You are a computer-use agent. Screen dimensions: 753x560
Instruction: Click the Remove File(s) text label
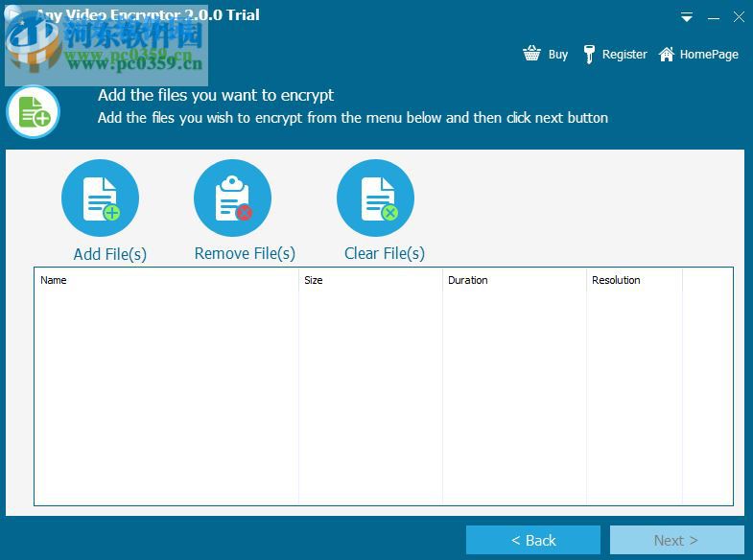pos(245,253)
